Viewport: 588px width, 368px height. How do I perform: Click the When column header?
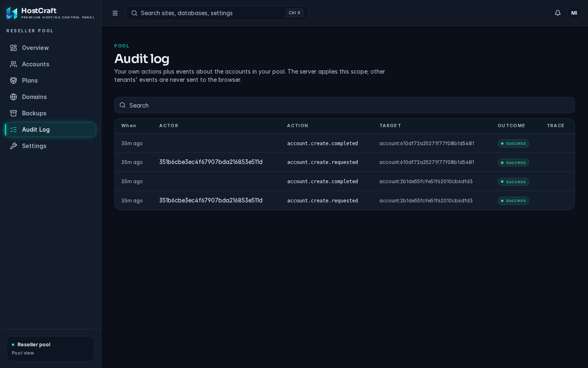tap(129, 126)
